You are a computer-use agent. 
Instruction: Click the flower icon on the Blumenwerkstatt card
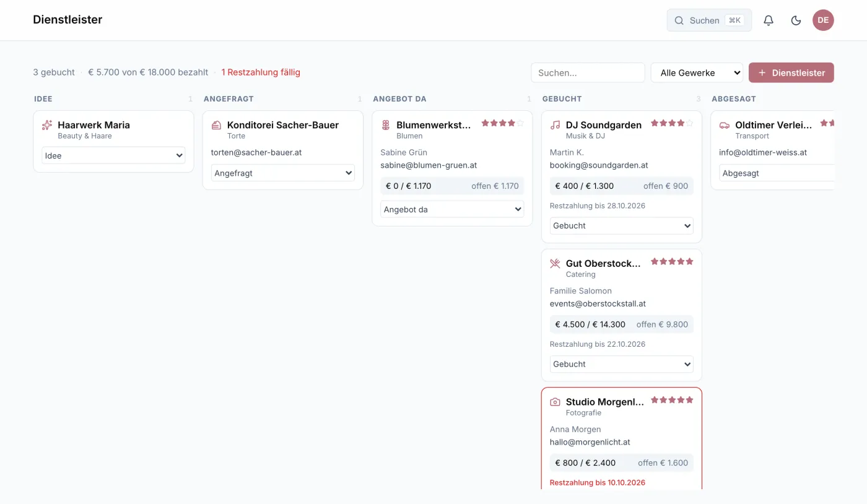[385, 125]
